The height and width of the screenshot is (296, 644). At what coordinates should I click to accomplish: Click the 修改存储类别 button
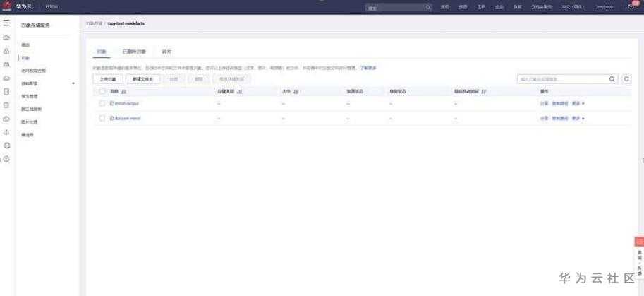[x=231, y=79]
